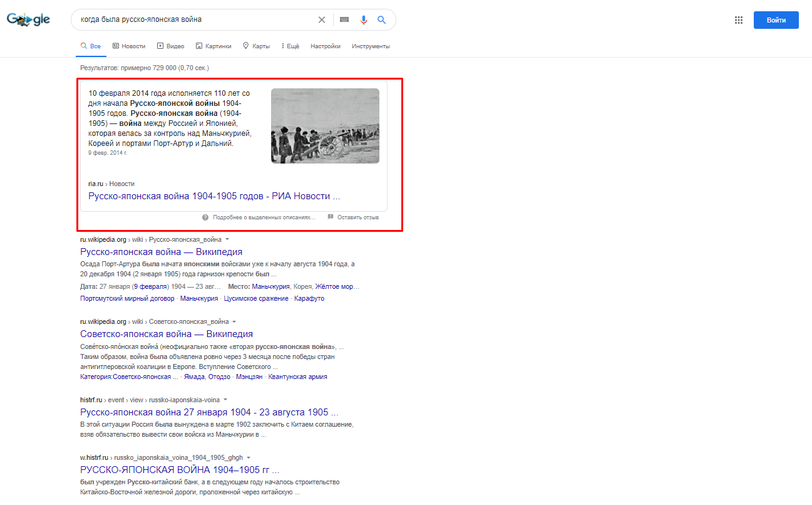Open the Видео search tab

tap(170, 46)
